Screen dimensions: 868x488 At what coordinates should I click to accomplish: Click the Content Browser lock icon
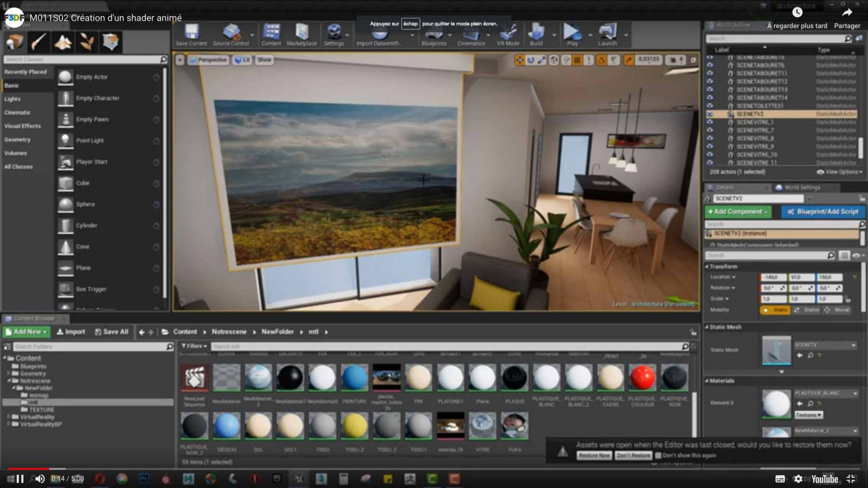pos(693,332)
